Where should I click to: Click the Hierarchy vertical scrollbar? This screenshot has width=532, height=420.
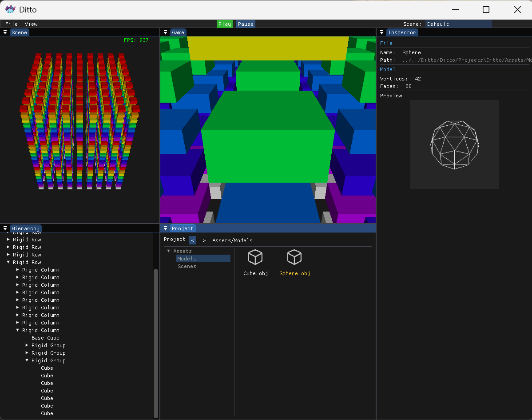(156, 343)
